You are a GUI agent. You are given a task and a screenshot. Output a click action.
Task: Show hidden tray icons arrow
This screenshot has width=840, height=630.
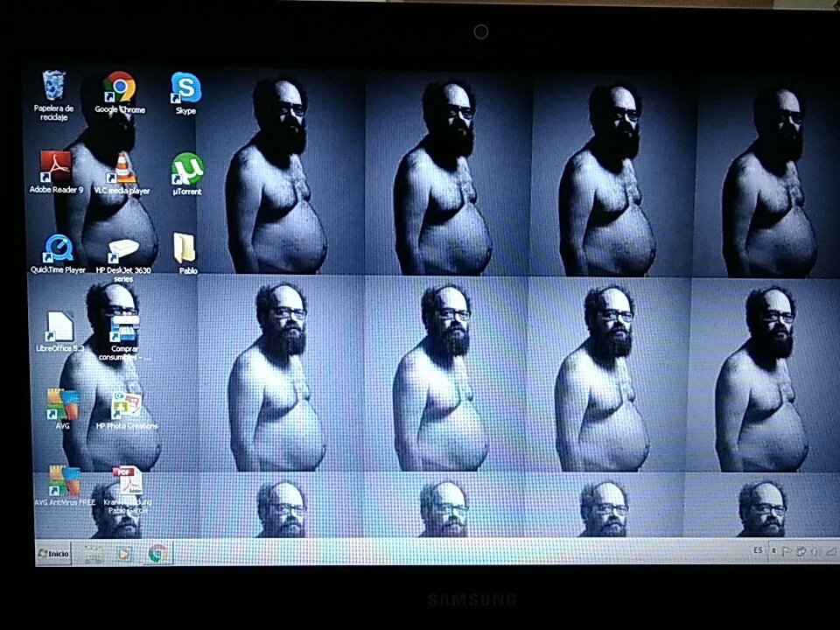773,550
